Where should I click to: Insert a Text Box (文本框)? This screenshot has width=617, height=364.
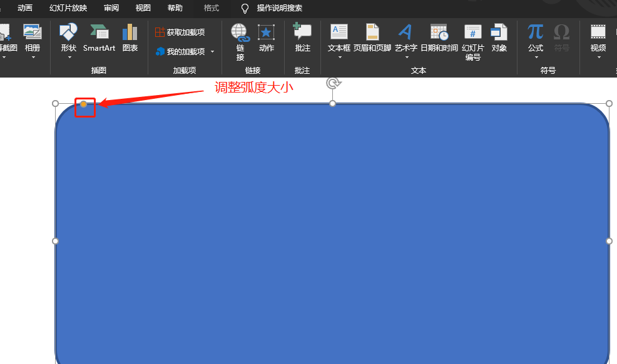click(x=339, y=38)
